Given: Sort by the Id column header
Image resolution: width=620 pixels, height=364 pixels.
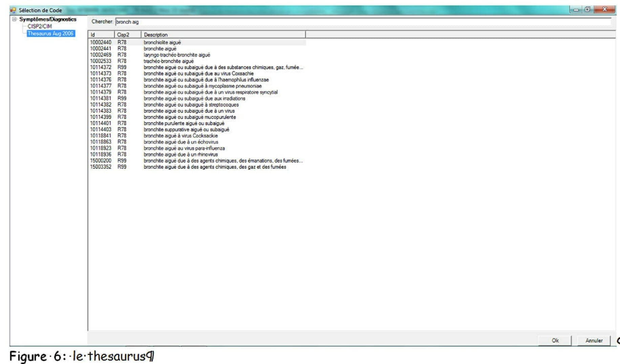Looking at the screenshot, I should [101, 35].
